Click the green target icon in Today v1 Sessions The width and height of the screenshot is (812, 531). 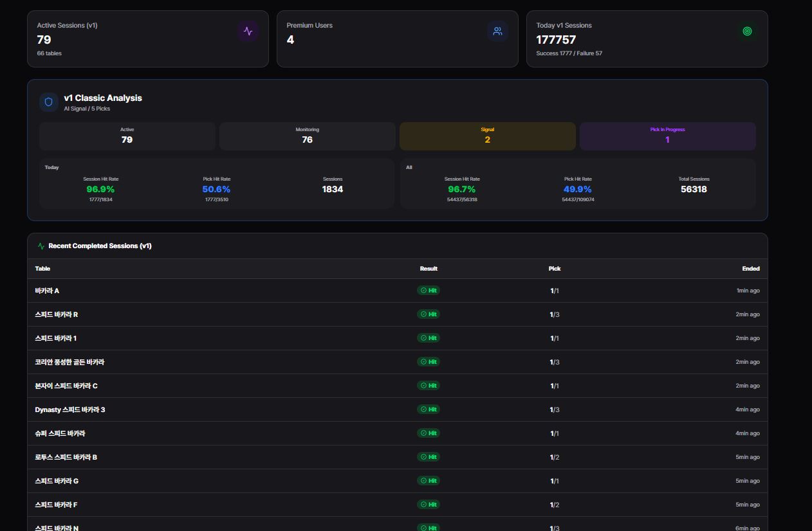pyautogui.click(x=747, y=31)
